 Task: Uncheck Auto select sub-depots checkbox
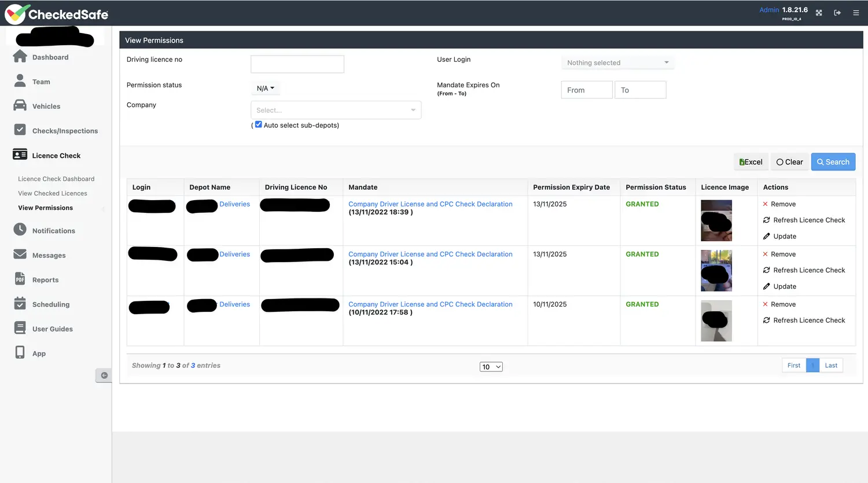259,124
